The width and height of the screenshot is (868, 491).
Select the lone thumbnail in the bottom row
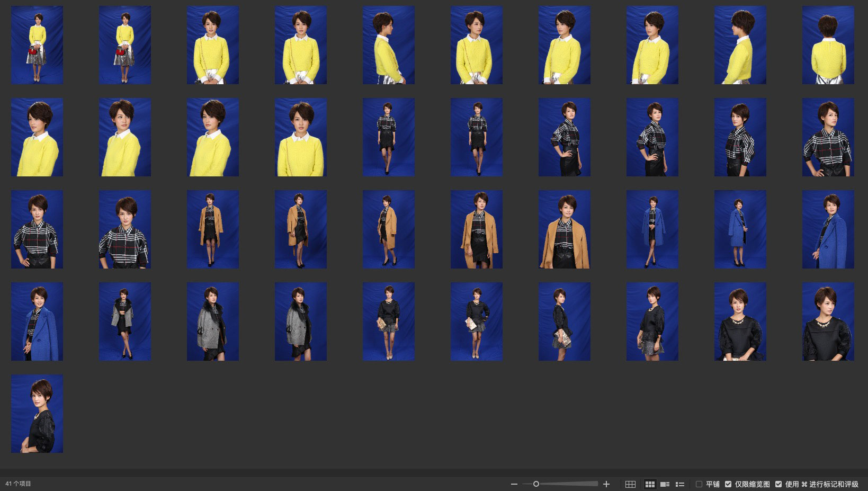tap(37, 413)
